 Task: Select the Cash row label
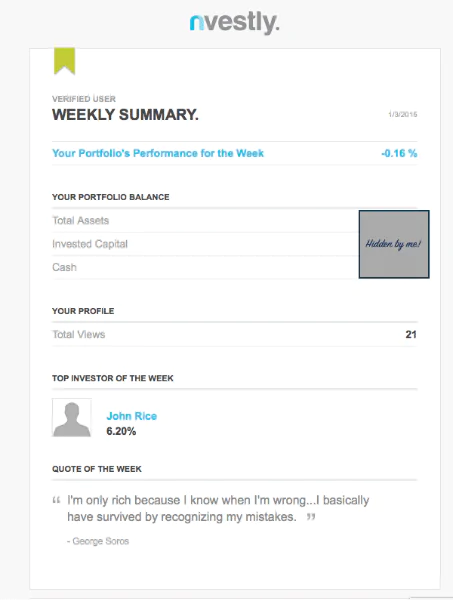(64, 267)
